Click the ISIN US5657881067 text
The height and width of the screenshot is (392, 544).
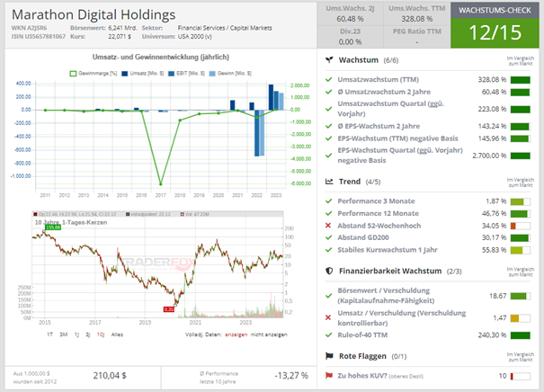tap(39, 37)
